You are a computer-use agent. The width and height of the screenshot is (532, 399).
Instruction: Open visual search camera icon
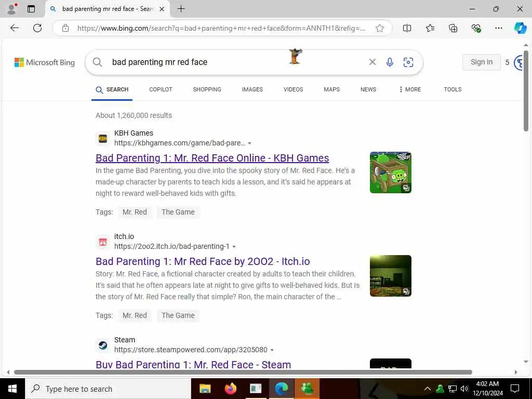tap(408, 62)
